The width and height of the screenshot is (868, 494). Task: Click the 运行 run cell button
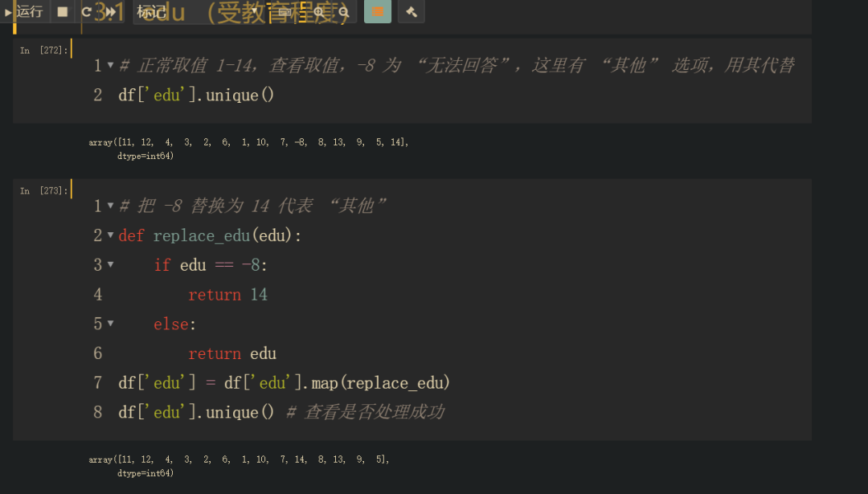point(24,11)
